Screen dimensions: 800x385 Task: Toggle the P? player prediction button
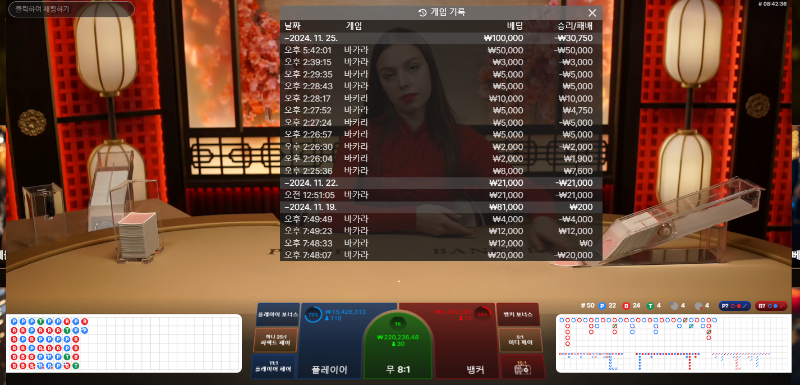(x=735, y=306)
